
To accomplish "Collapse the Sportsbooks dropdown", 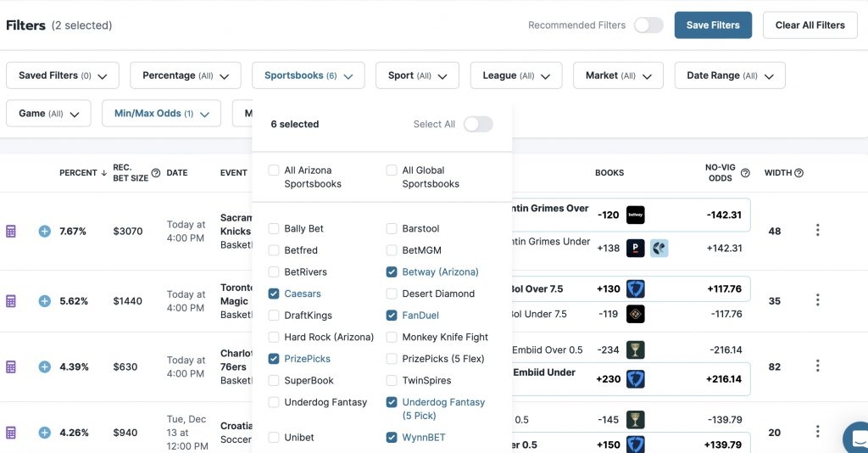I will 309,75.
